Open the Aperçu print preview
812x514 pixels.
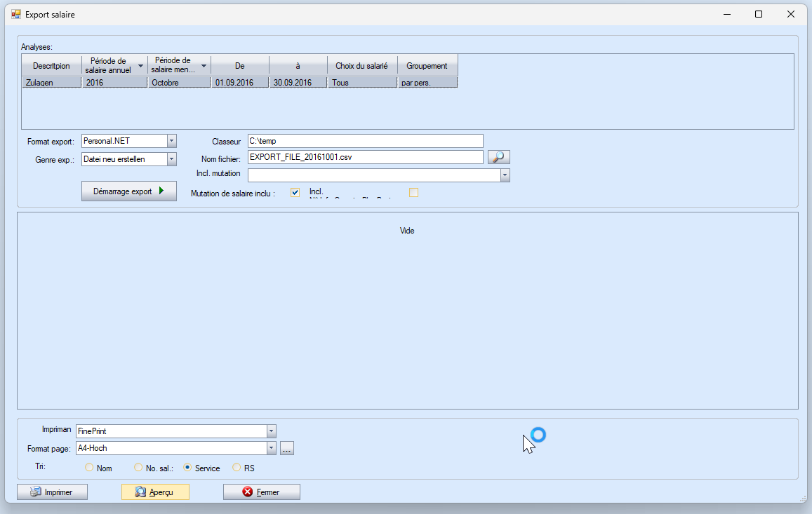tap(155, 492)
